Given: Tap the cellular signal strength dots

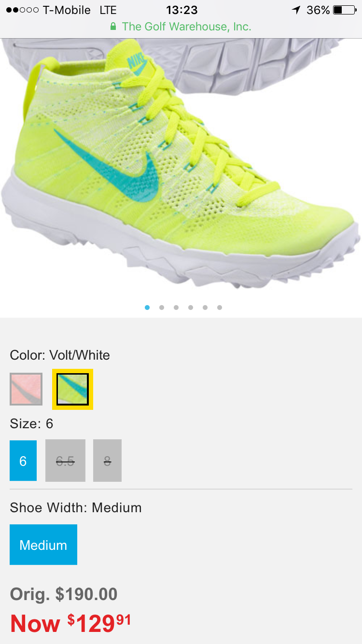Looking at the screenshot, I should 22,10.
